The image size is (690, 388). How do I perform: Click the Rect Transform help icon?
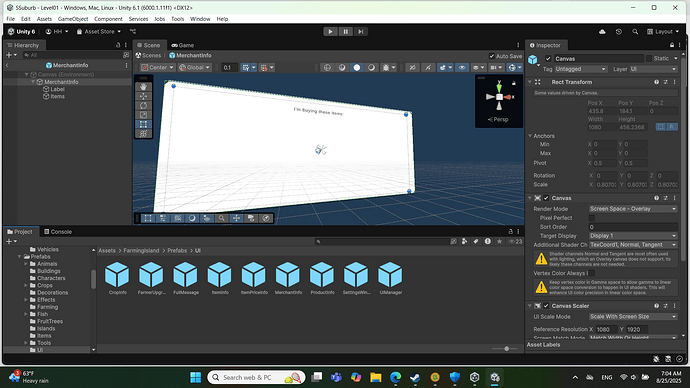pyautogui.click(x=657, y=82)
